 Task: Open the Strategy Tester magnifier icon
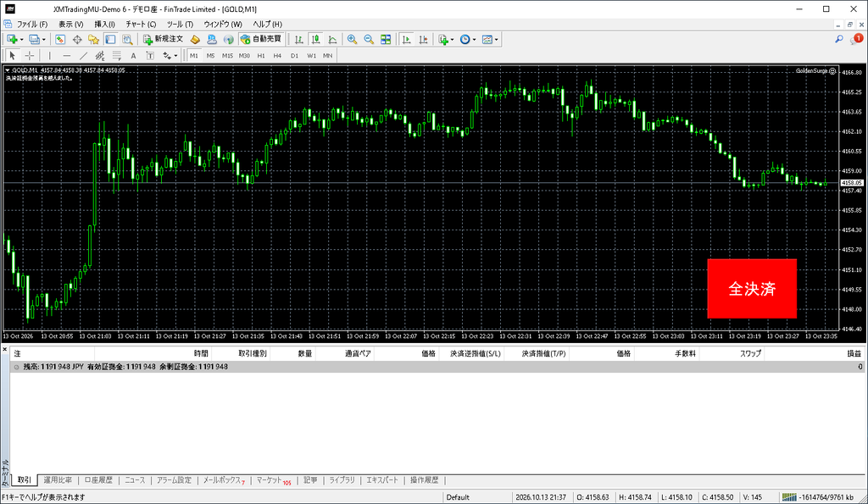[127, 39]
